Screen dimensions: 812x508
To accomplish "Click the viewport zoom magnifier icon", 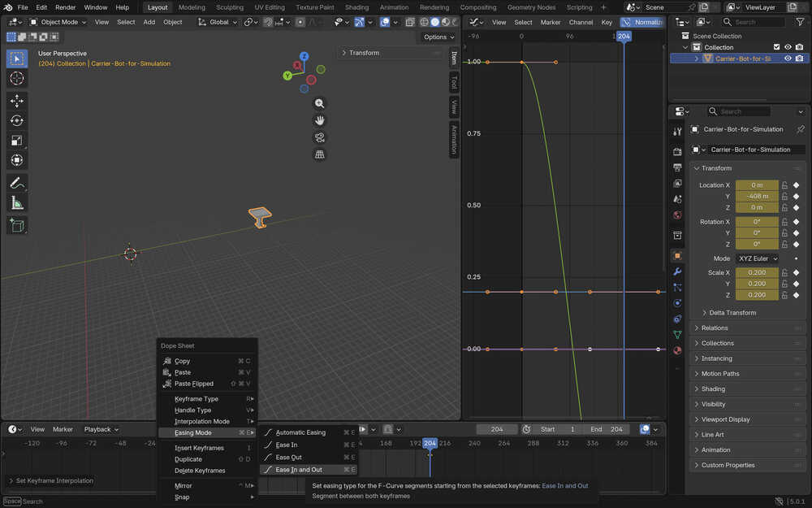I will click(320, 103).
